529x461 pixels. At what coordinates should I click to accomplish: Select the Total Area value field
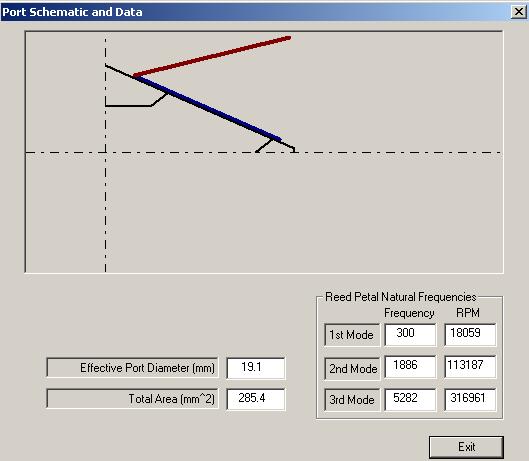pyautogui.click(x=256, y=399)
